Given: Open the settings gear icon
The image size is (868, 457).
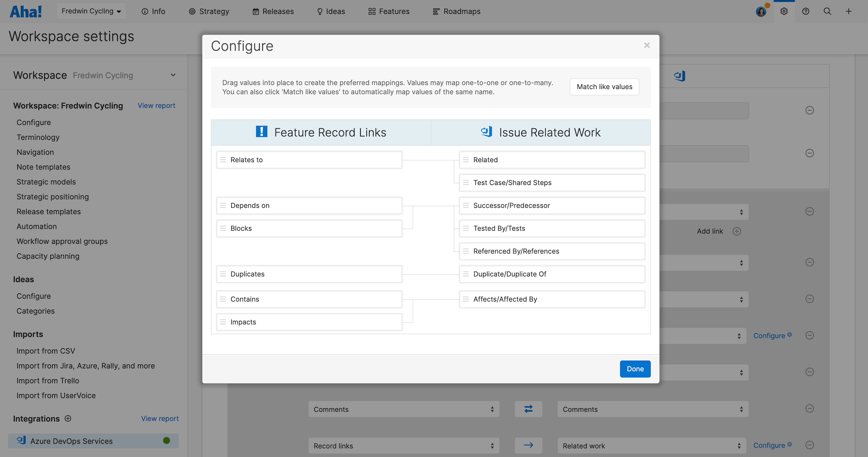Looking at the screenshot, I should click(x=784, y=11).
